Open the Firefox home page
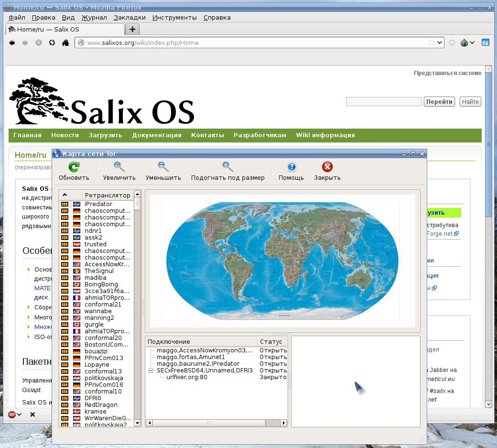 (x=65, y=43)
